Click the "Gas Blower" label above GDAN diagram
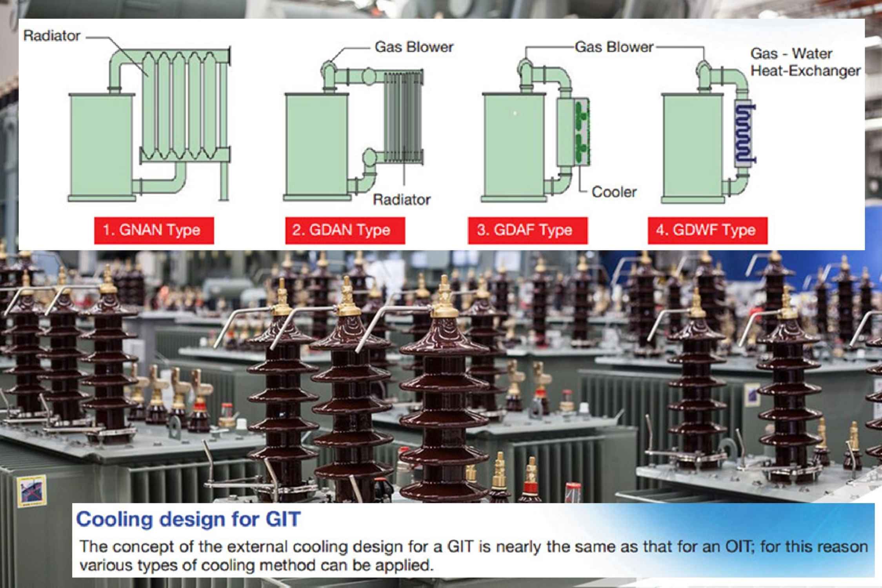882x588 pixels. coord(414,47)
